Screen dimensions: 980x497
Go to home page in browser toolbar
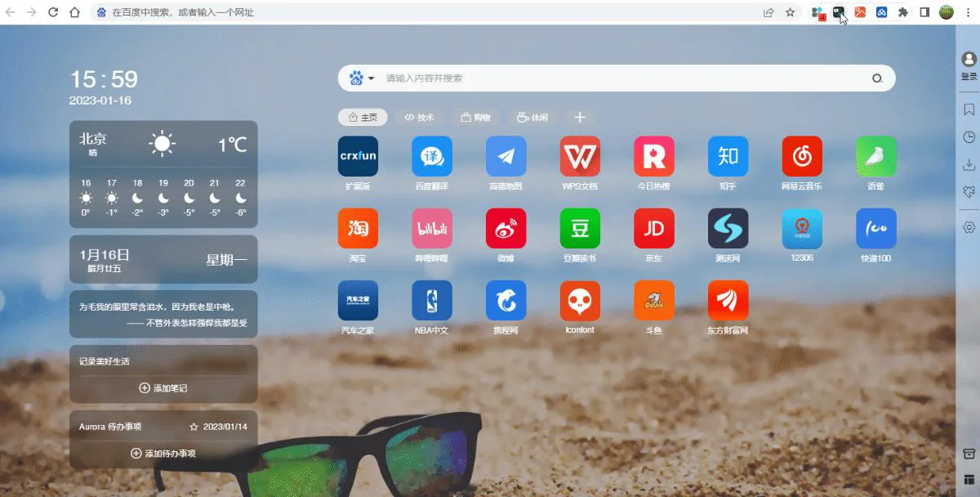74,12
